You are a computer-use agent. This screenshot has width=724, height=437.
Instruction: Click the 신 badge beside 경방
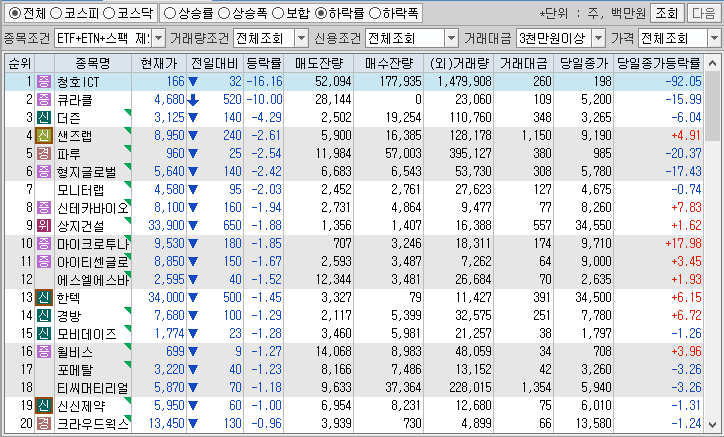click(44, 316)
